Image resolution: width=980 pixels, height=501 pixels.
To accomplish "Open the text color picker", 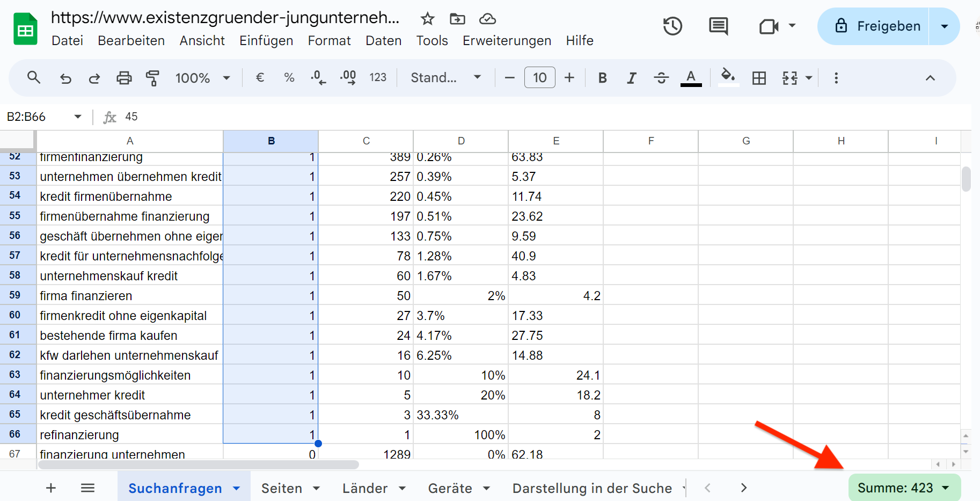I will click(x=691, y=78).
